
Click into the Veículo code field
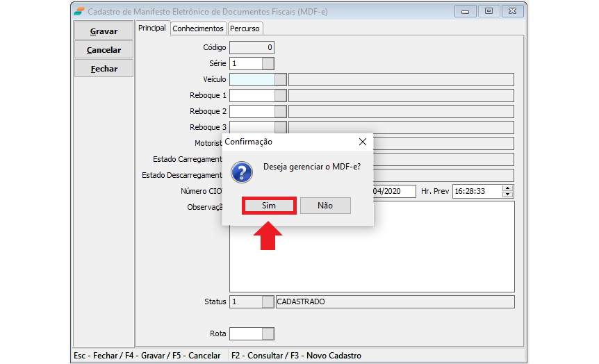pos(252,79)
